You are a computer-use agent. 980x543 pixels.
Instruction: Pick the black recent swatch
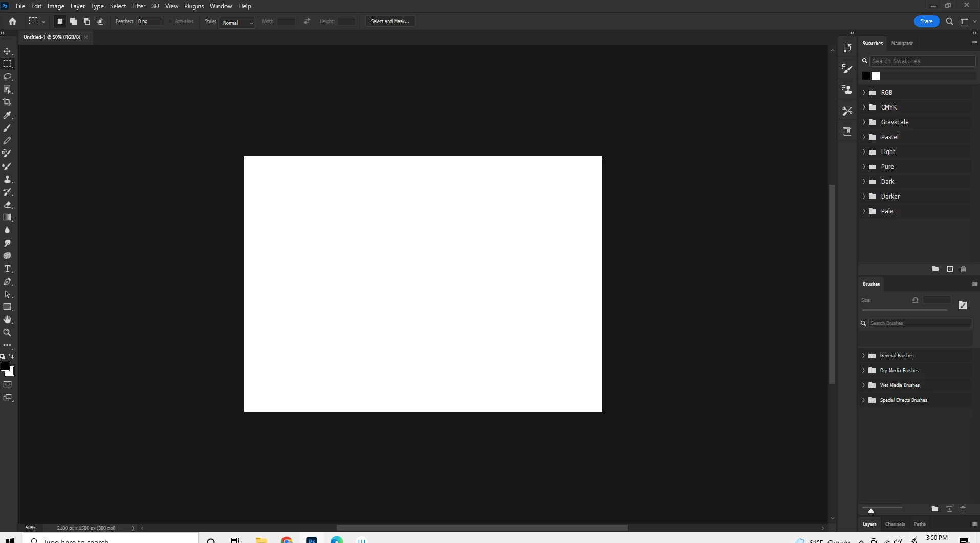[866, 76]
